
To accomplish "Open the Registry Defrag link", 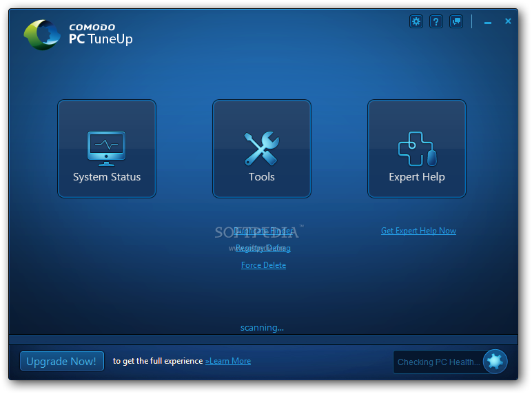I will (x=263, y=248).
